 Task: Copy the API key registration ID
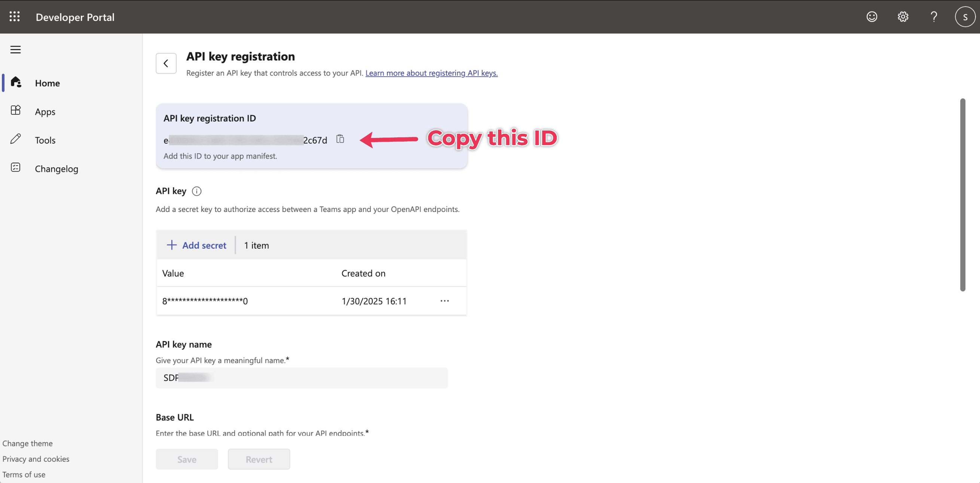click(x=340, y=139)
